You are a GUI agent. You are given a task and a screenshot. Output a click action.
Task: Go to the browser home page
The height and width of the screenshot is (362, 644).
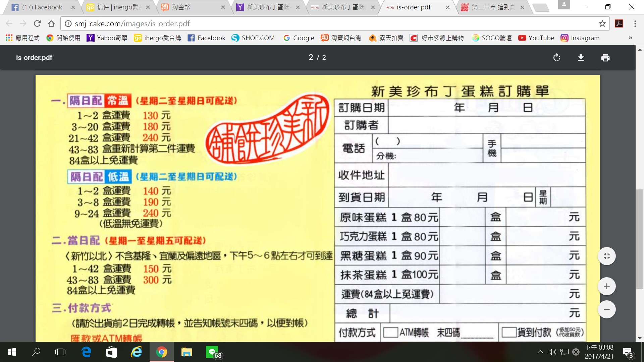[x=51, y=23]
